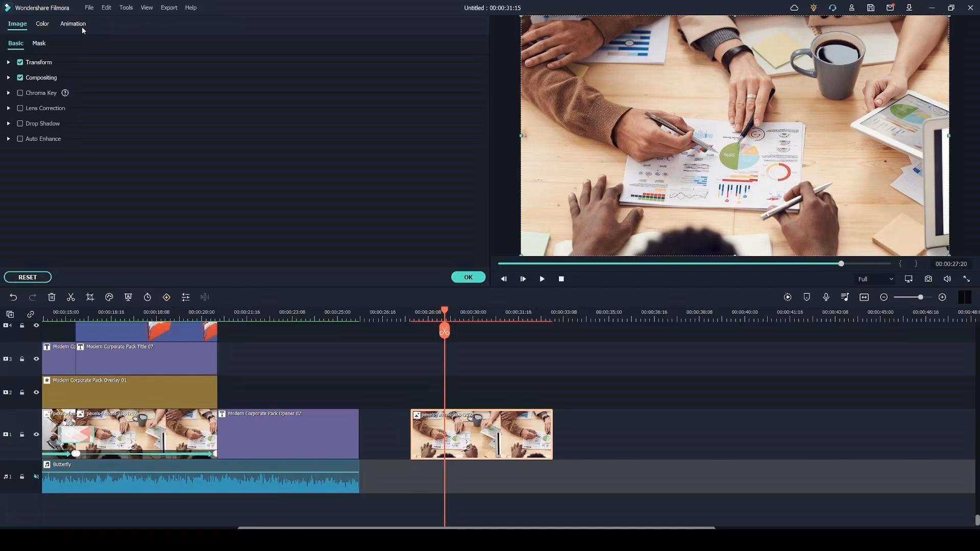Image resolution: width=980 pixels, height=551 pixels.
Task: Select the crop tool icon
Action: coord(90,297)
